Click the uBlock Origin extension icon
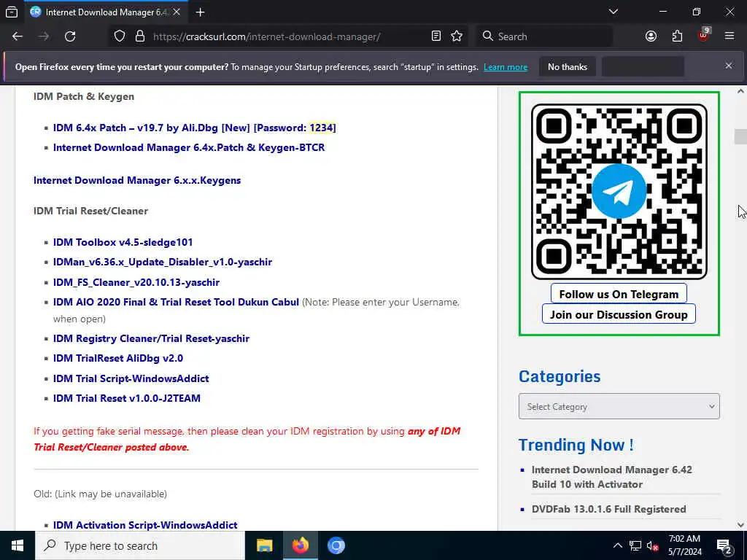747x560 pixels. (x=704, y=35)
